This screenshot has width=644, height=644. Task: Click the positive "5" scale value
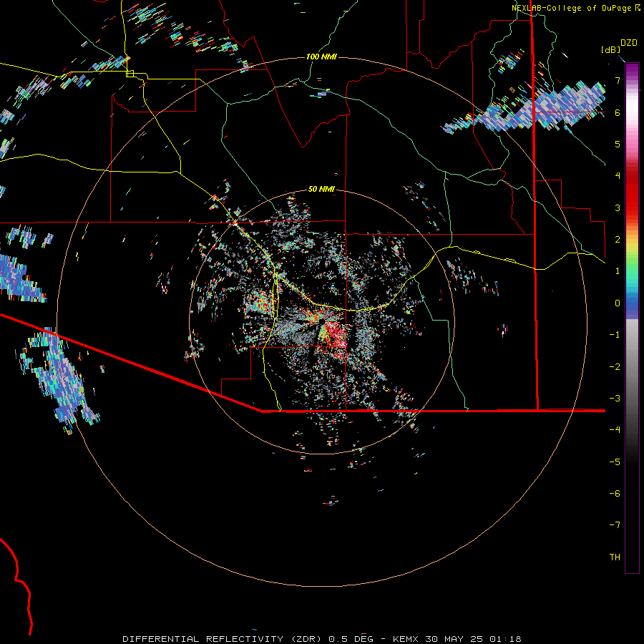pos(618,144)
